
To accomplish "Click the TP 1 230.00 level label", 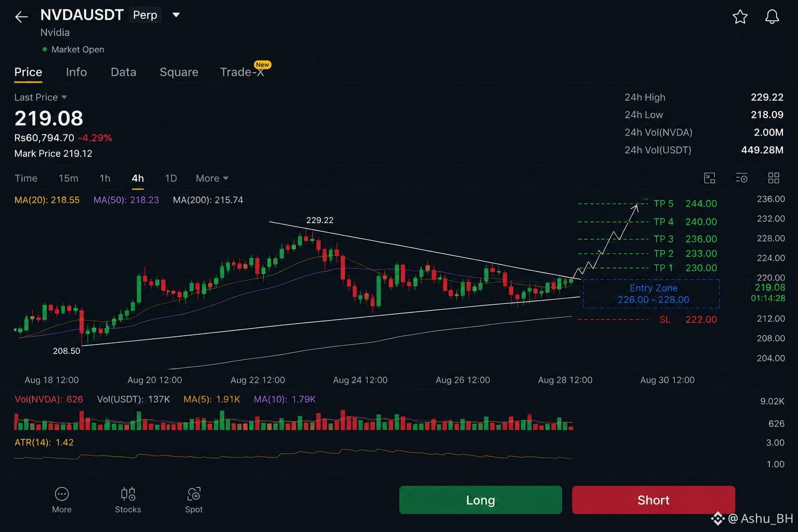I will click(x=685, y=268).
